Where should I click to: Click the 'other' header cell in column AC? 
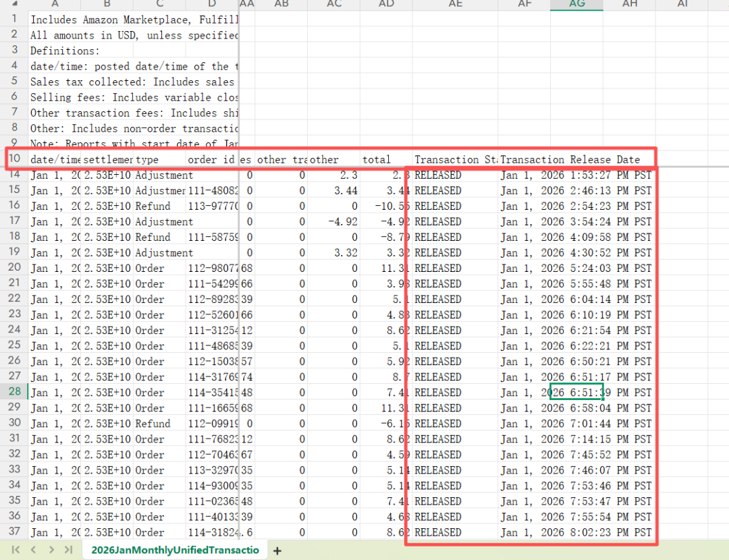pos(334,159)
